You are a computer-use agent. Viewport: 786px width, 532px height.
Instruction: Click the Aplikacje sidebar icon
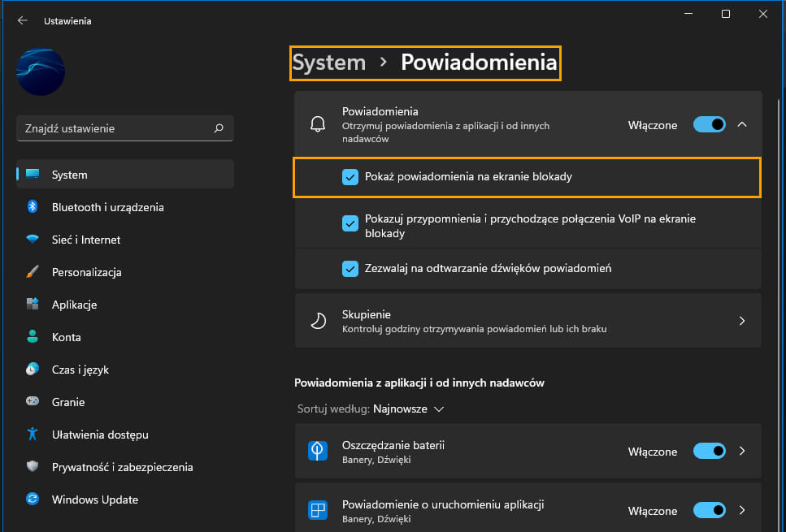(33, 304)
